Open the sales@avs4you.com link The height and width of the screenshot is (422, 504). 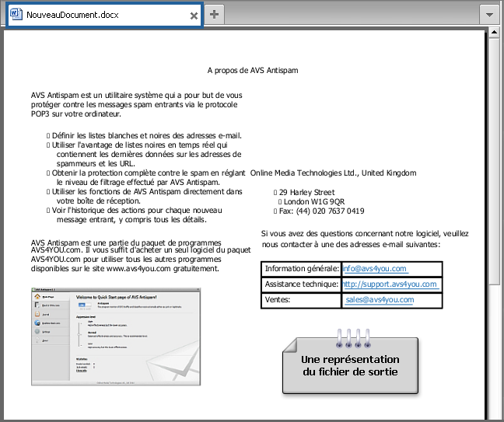(x=380, y=300)
